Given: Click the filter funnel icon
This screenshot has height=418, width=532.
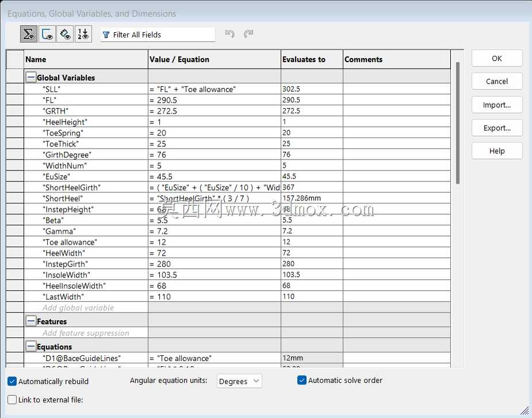Looking at the screenshot, I should pos(106,35).
